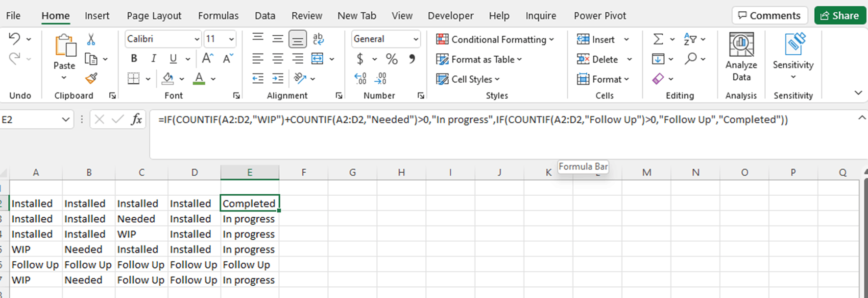
Task: Collapse the formula bar chevron
Action: [862, 118]
